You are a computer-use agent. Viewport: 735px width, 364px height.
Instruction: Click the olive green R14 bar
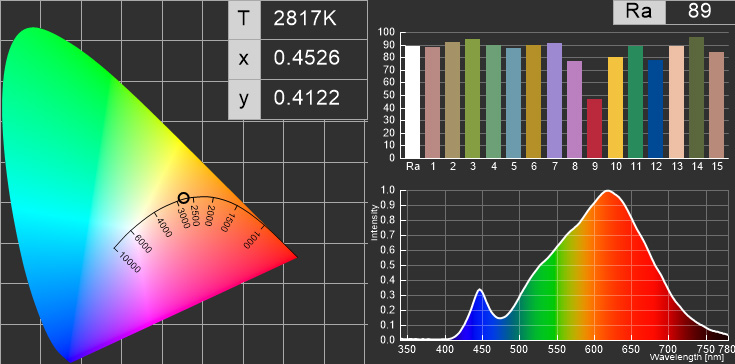[696, 97]
